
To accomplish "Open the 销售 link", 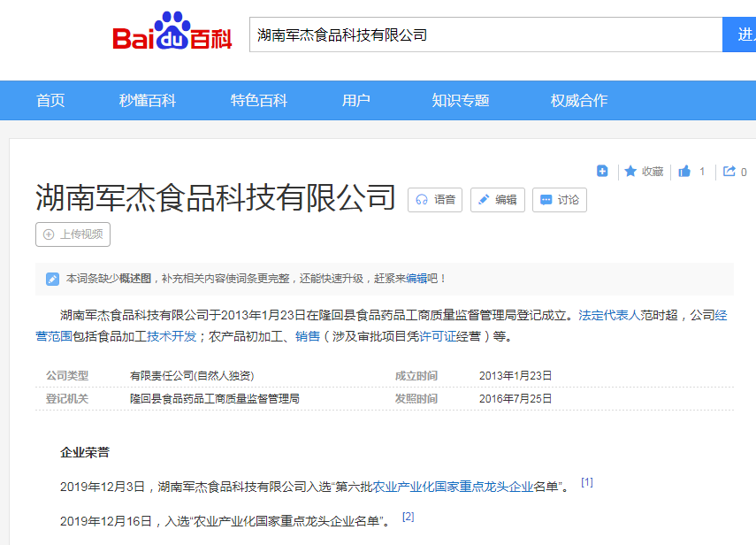I will (x=308, y=336).
